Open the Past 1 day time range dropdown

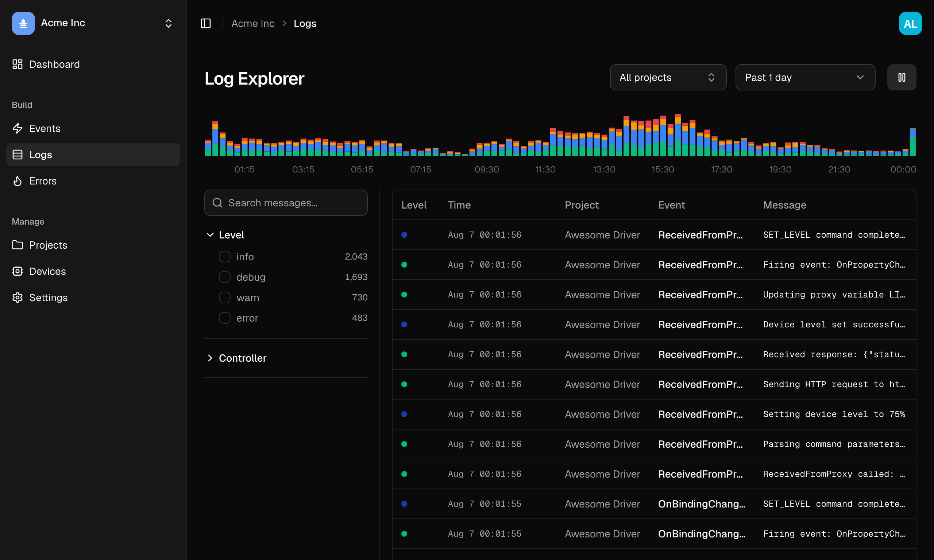805,77
